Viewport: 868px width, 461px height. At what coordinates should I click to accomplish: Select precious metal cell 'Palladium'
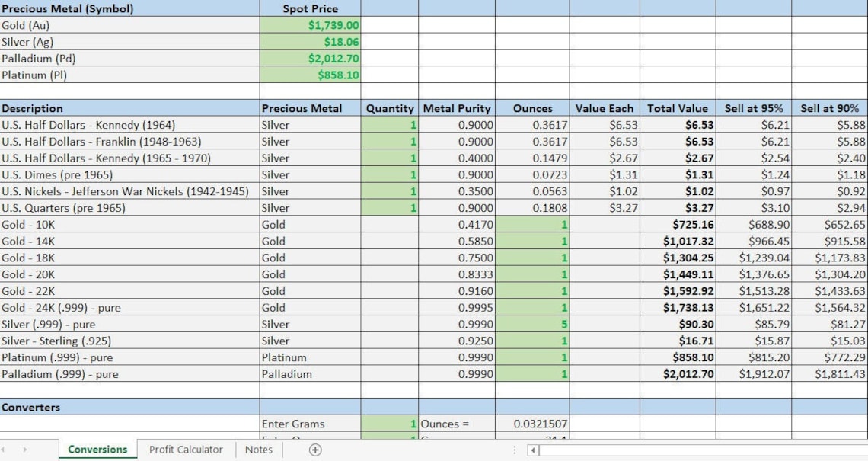click(x=310, y=374)
